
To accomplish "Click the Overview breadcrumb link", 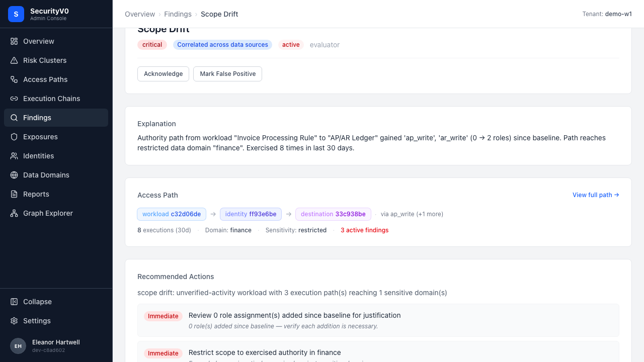I will [140, 14].
